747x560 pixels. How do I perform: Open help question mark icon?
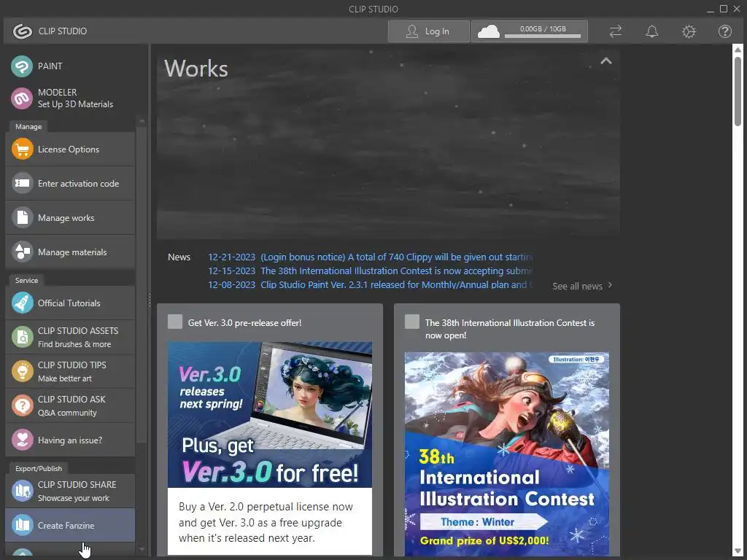(x=725, y=31)
